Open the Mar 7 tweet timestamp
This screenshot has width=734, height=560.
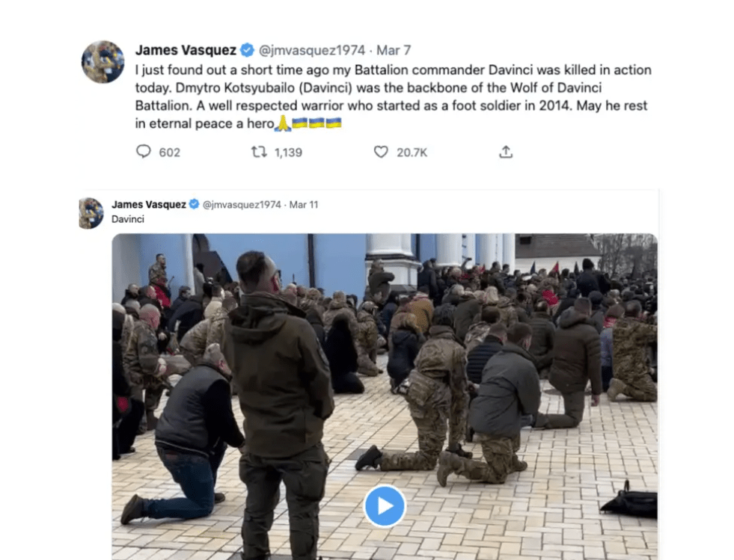[394, 50]
